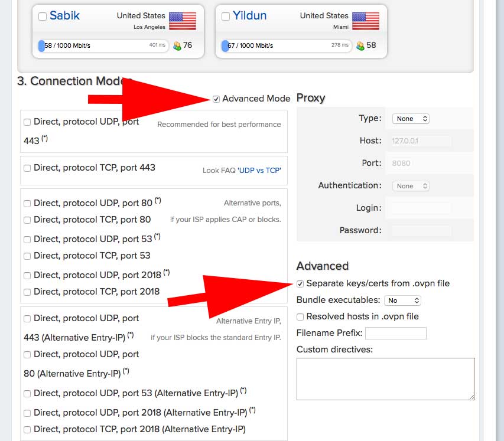Toggle Separate keys/certs from .ovpn file
This screenshot has height=441, width=504.
pyautogui.click(x=300, y=284)
